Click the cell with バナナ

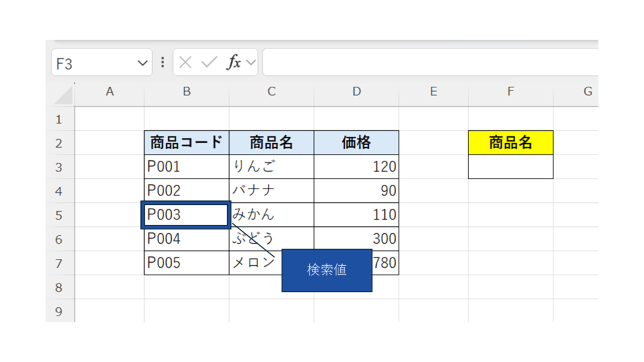(271, 190)
